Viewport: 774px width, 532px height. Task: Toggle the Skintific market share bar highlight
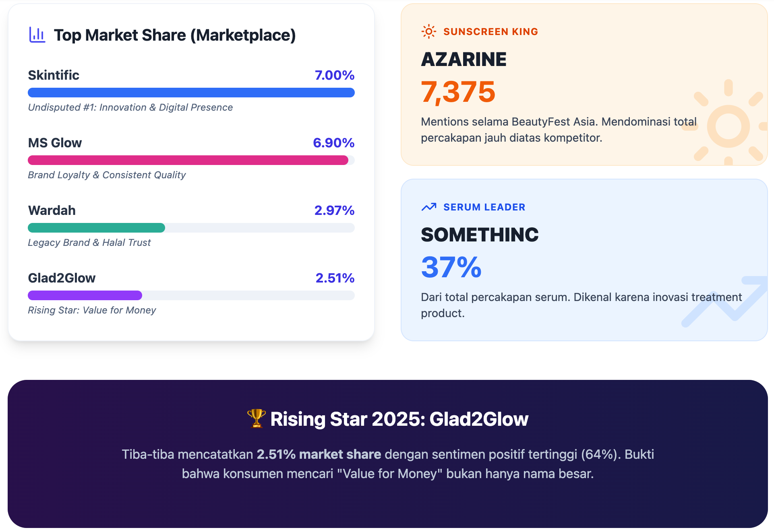(x=191, y=92)
